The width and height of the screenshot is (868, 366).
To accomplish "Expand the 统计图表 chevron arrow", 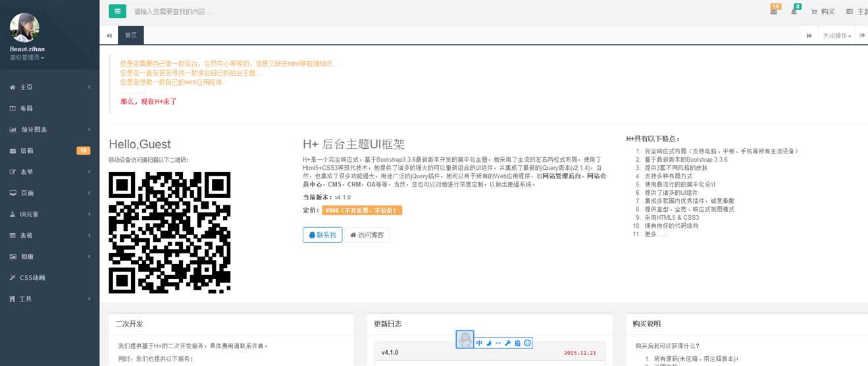I will (89, 129).
